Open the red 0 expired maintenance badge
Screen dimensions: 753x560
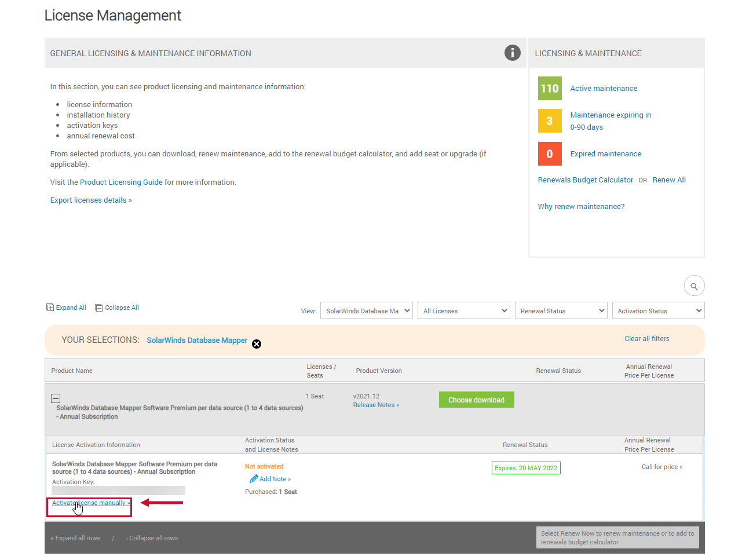point(550,154)
